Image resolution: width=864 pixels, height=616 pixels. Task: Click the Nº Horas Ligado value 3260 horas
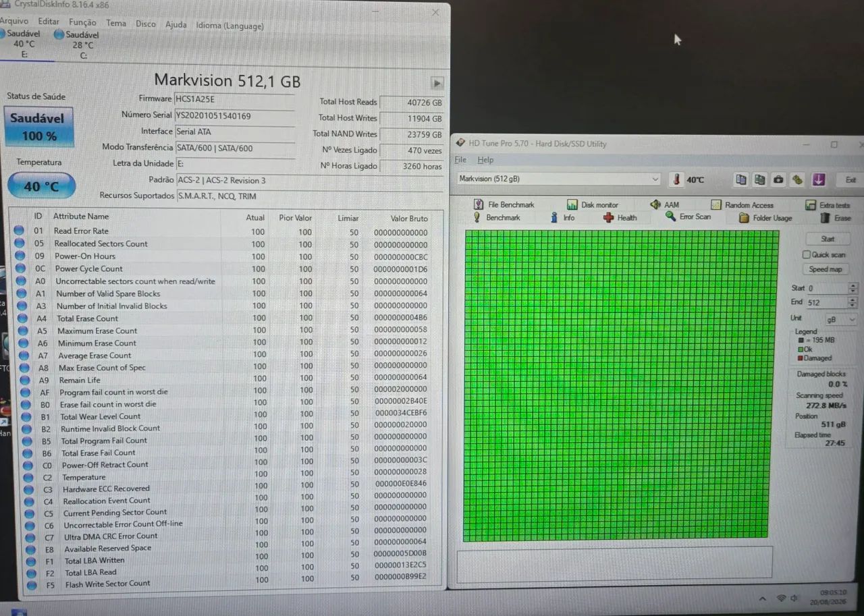click(x=412, y=166)
